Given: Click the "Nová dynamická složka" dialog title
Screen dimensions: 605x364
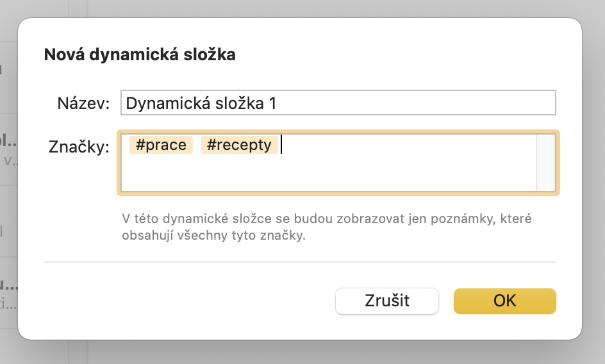Looking at the screenshot, I should tap(140, 55).
